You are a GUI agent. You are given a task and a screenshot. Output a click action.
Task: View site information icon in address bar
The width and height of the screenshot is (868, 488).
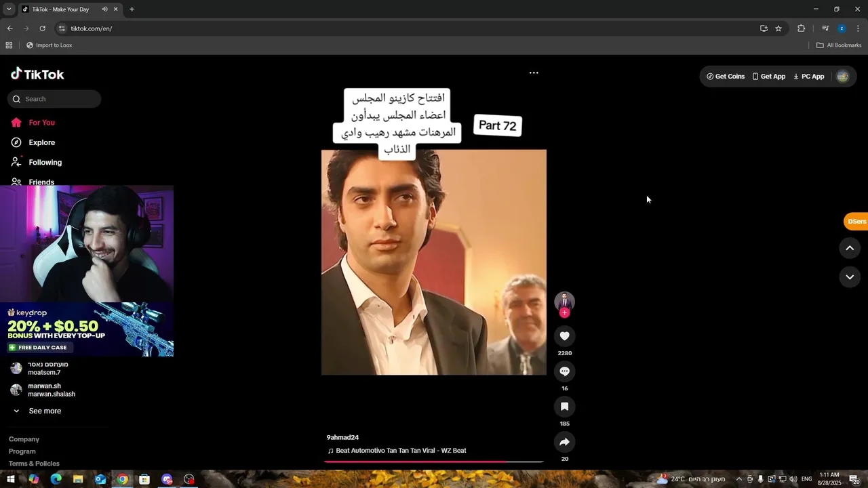(62, 28)
